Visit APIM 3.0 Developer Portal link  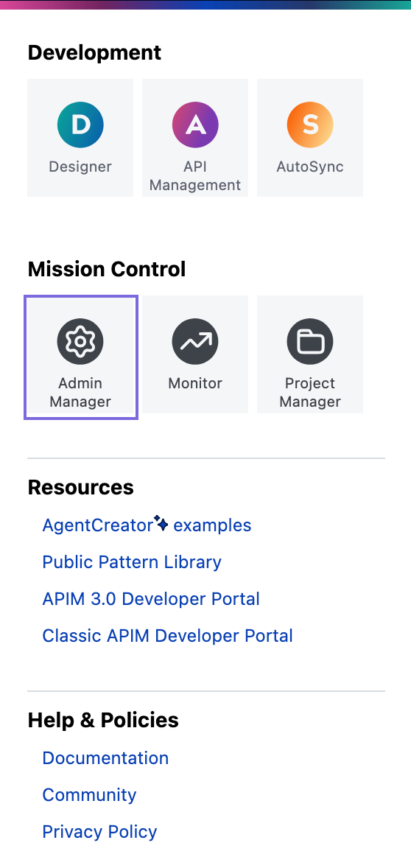click(151, 599)
